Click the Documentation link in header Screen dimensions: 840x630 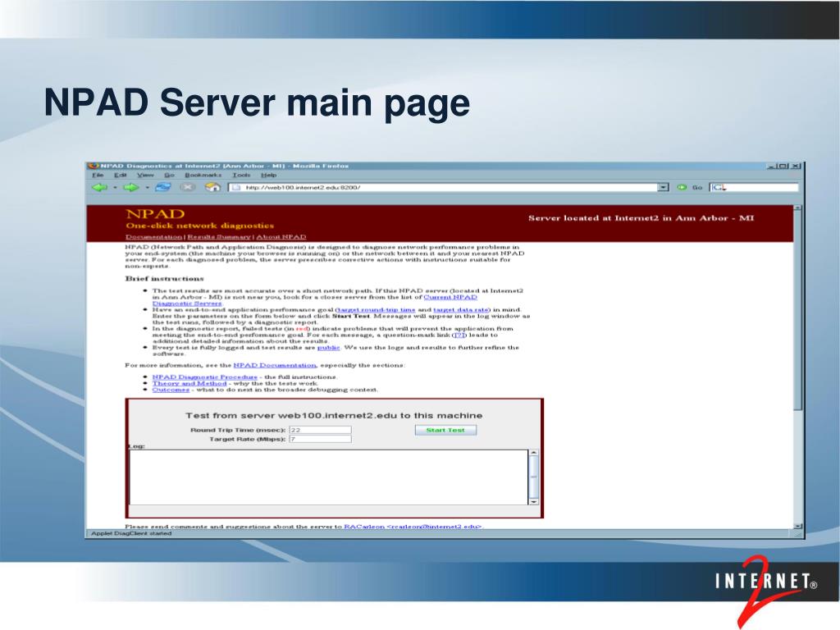153,237
